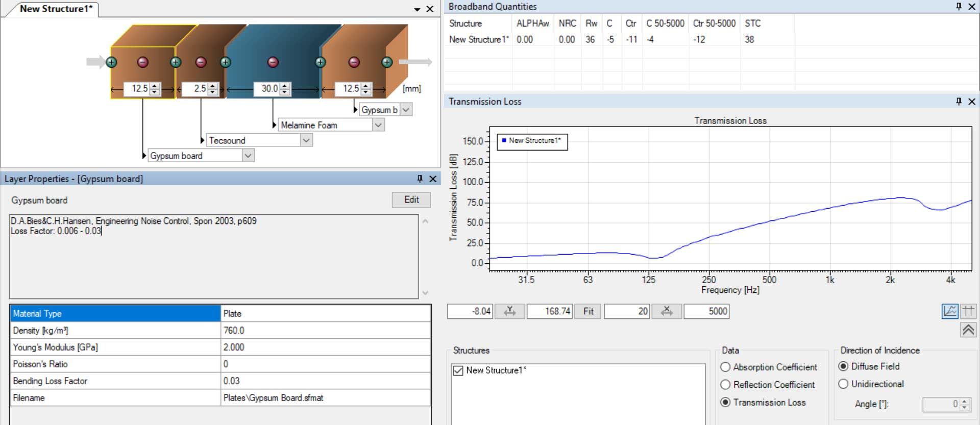Image resolution: width=980 pixels, height=425 pixels.
Task: Click Edit for Gypsum board properties
Action: click(411, 199)
